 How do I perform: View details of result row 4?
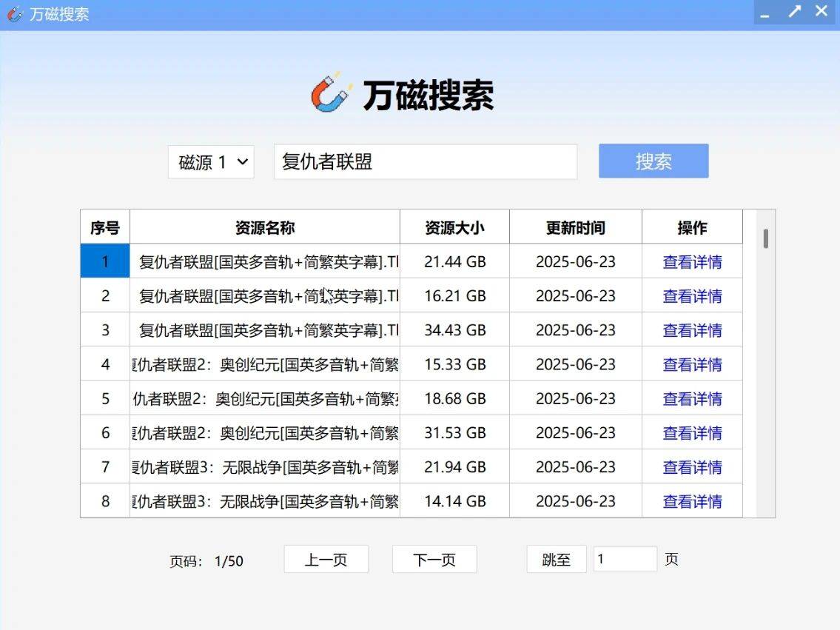tap(691, 363)
